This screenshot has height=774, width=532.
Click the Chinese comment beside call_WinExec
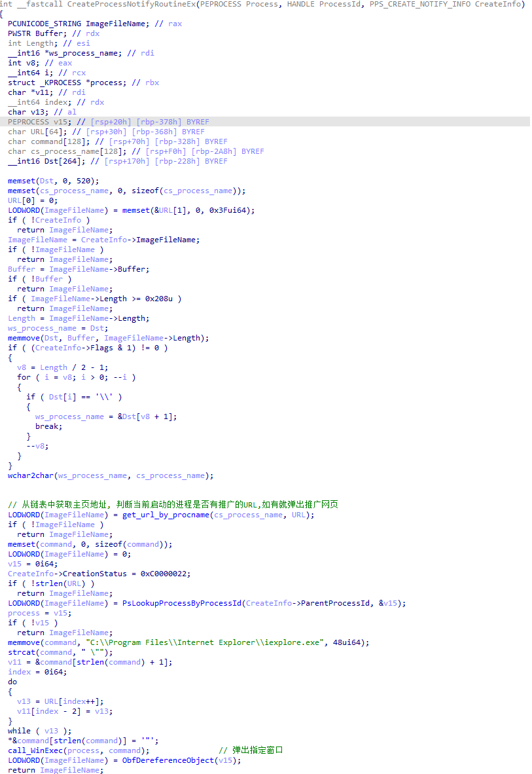tap(251, 750)
